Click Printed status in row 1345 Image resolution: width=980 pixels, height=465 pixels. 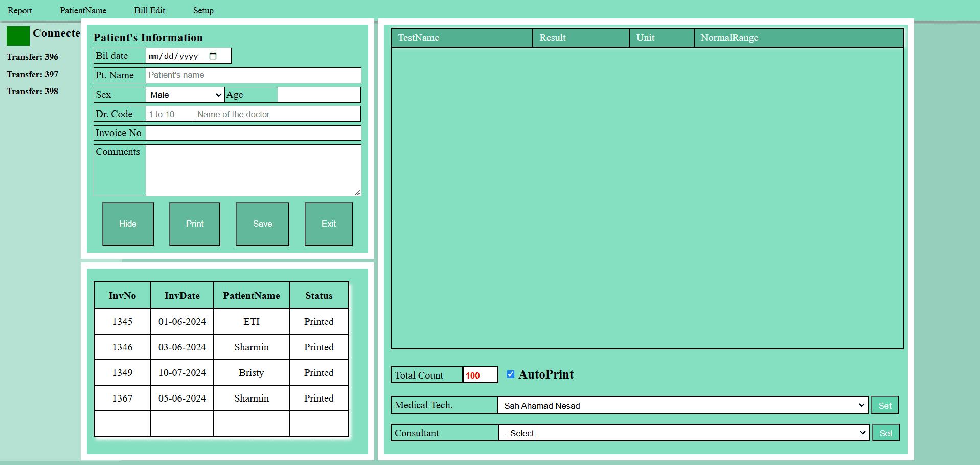point(319,321)
